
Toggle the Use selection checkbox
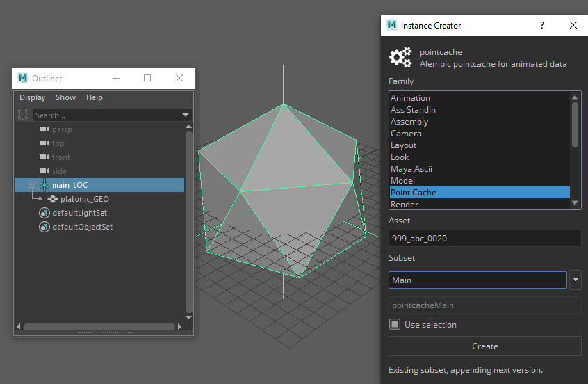[x=394, y=324]
